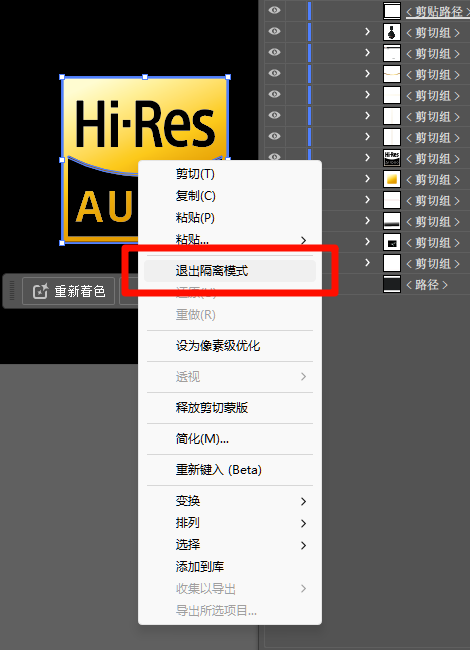Select the Hi-Res logo layer thumbnail
This screenshot has width=470, height=650.
click(x=392, y=158)
